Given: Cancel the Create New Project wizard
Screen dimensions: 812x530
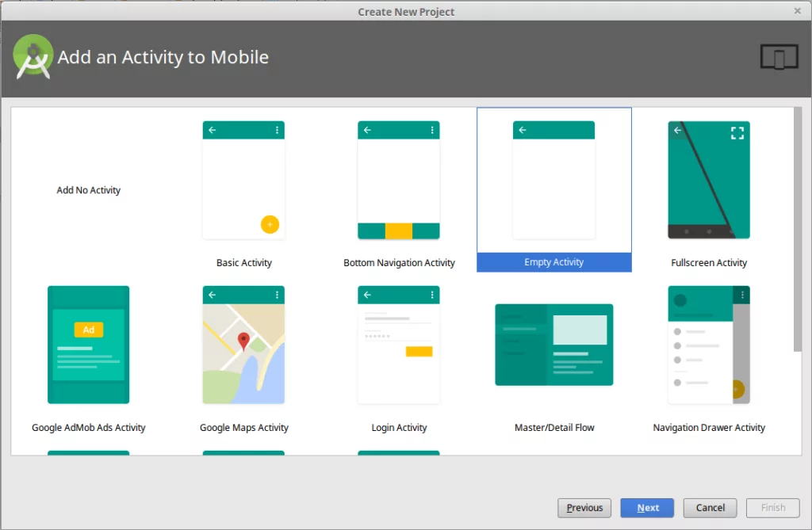Looking at the screenshot, I should pyautogui.click(x=710, y=508).
